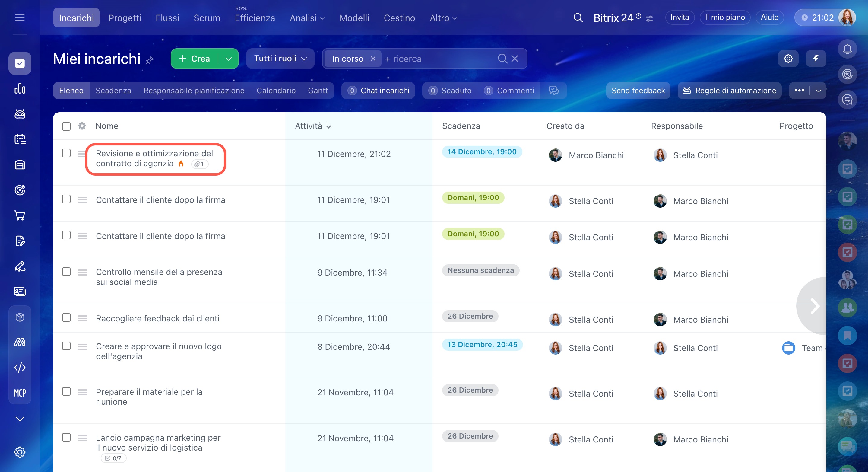
Task: Click the search magnifier in top bar
Action: 578,18
